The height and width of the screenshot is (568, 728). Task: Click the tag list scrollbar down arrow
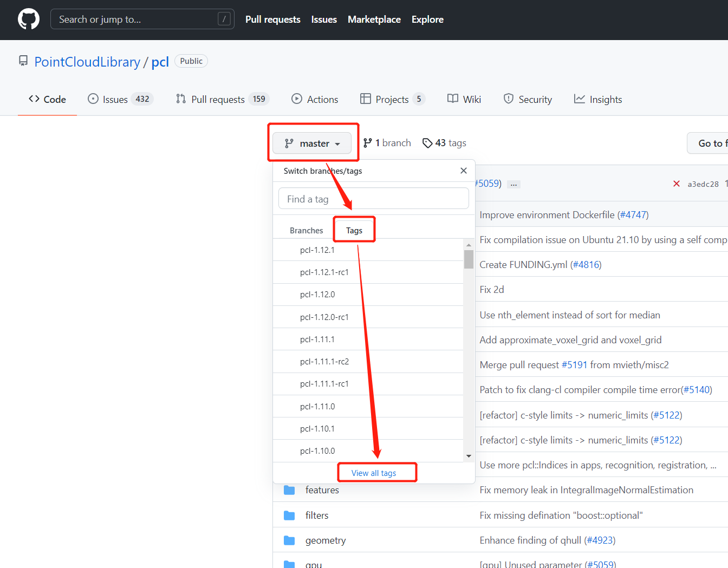[x=469, y=456]
